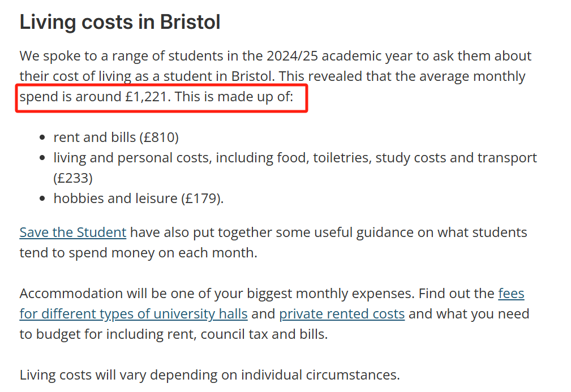Viewport: 571px width, 392px height.
Task: Open the Save the Student link
Action: click(72, 232)
